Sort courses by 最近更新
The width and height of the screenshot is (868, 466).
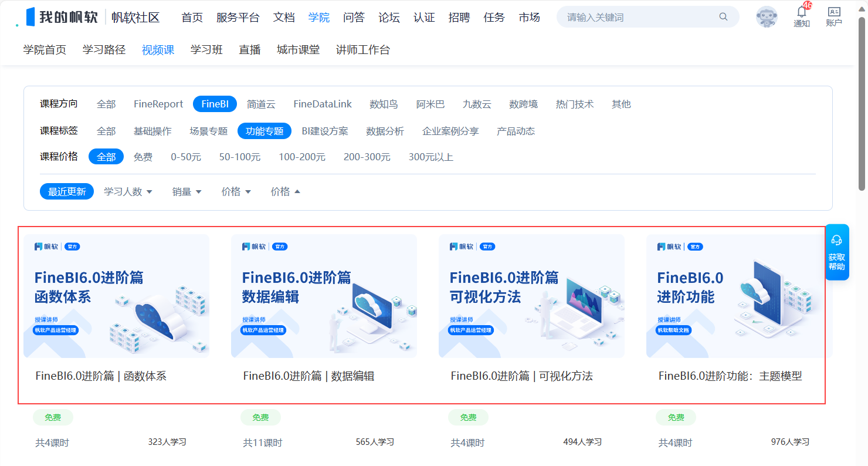tap(67, 191)
